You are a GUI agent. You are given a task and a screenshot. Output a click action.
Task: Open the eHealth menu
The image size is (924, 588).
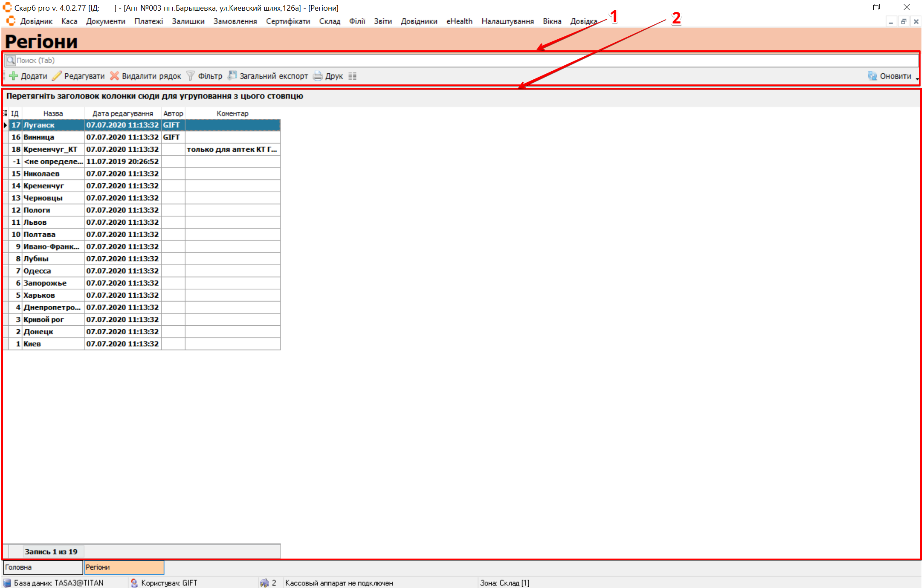(459, 21)
